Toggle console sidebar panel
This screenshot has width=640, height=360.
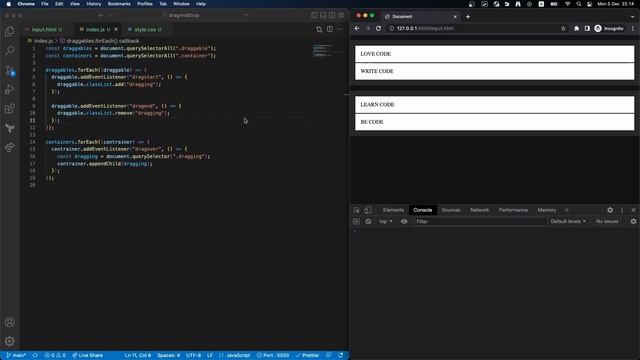(x=356, y=222)
